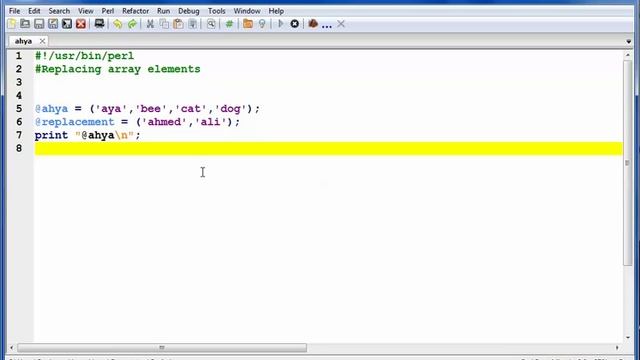640x360 pixels.
Task: Toggle comment with the green hash icon
Action: pyautogui.click(x=229, y=24)
